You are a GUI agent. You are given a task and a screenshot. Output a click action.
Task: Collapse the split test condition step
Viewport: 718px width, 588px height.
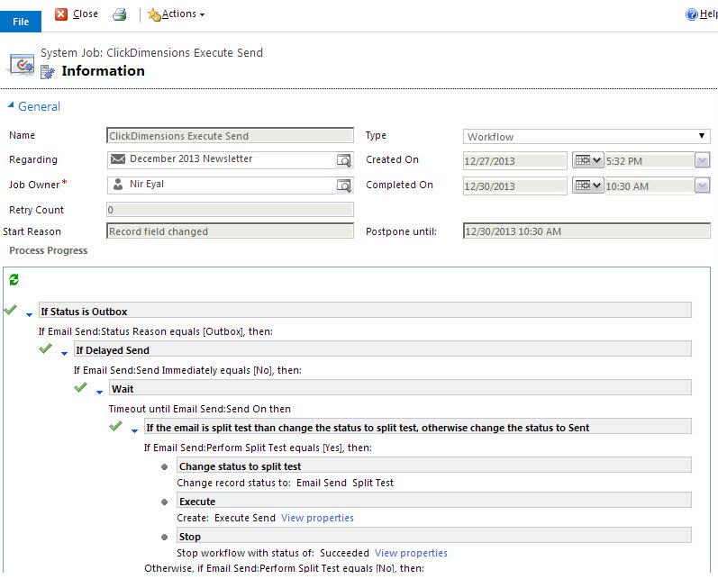tap(134, 430)
